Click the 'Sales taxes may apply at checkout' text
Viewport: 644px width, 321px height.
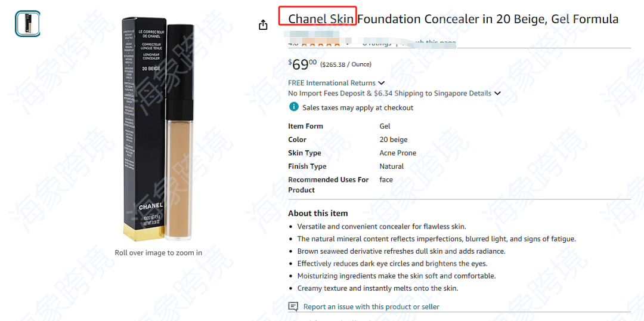(x=358, y=107)
